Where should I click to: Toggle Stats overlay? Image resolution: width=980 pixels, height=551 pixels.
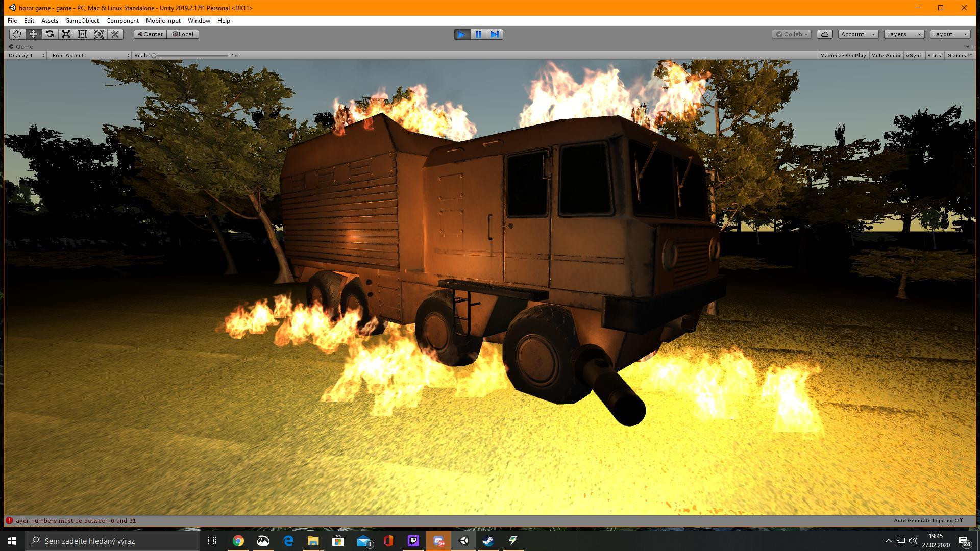(934, 55)
